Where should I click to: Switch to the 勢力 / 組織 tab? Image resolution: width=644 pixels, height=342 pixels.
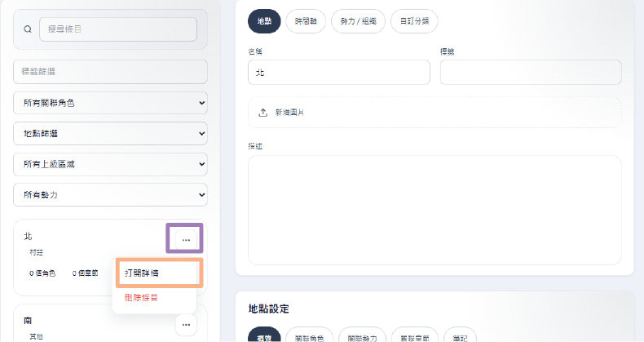tap(358, 21)
